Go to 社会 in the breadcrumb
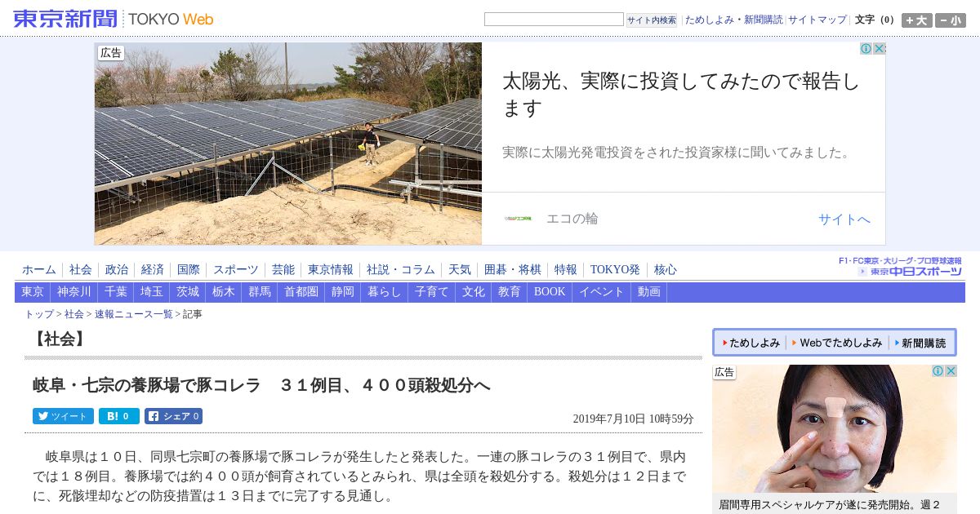Image resolution: width=980 pixels, height=514 pixels. [x=74, y=314]
